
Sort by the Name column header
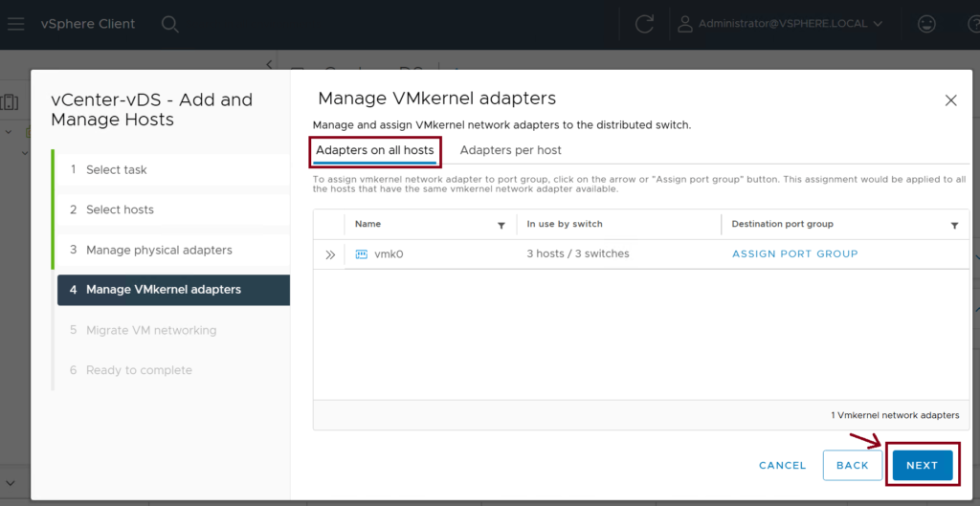(x=367, y=224)
